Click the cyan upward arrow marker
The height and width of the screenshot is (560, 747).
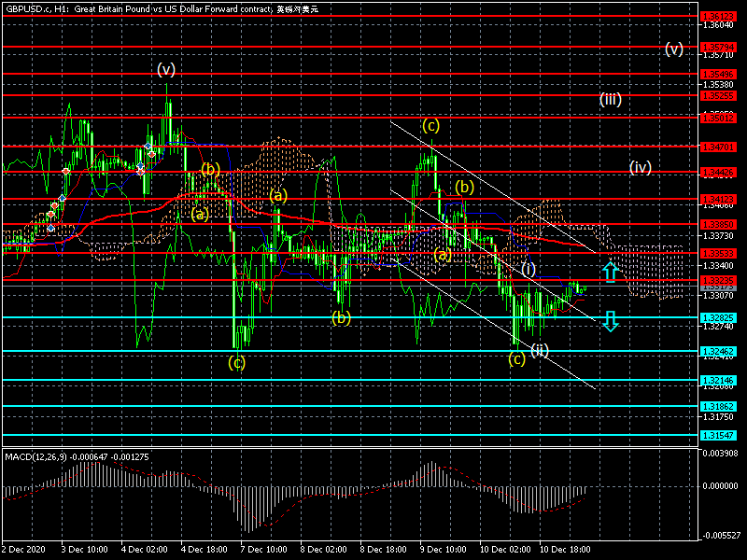[611, 272]
